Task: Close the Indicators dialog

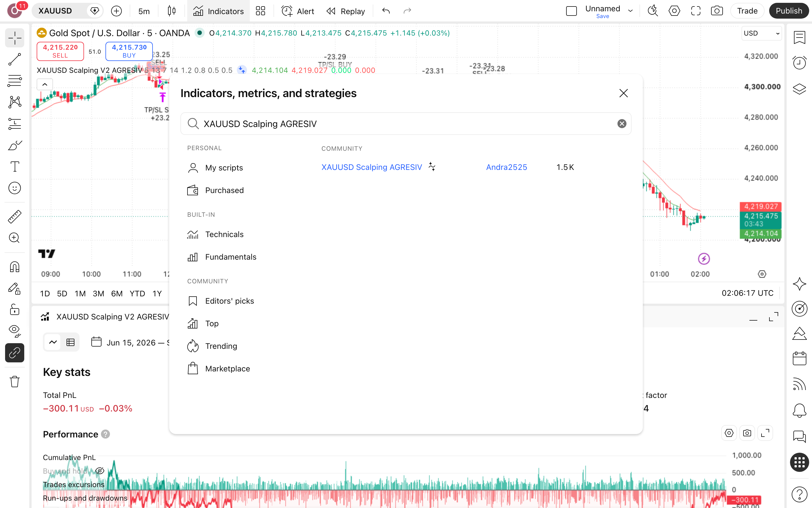Action: [x=623, y=93]
